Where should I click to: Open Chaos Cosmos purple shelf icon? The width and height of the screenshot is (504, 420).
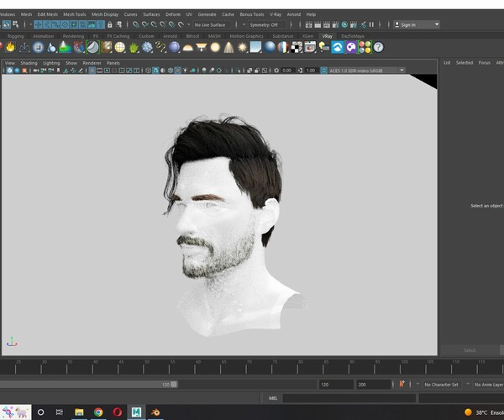[351, 47]
